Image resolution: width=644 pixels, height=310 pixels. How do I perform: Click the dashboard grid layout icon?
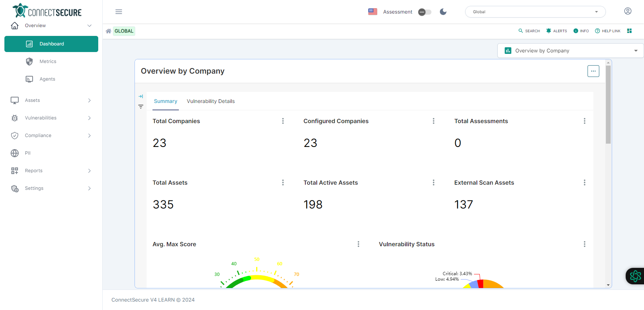tap(629, 31)
